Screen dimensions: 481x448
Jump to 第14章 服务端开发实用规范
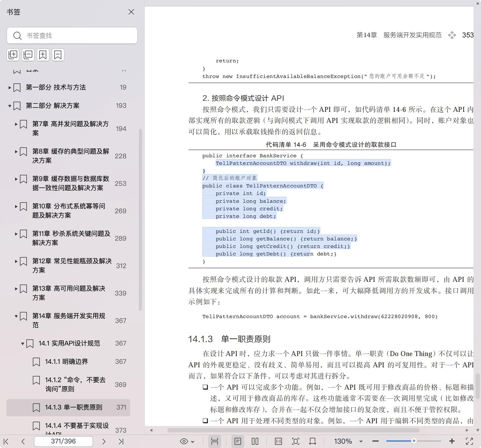[x=69, y=320]
